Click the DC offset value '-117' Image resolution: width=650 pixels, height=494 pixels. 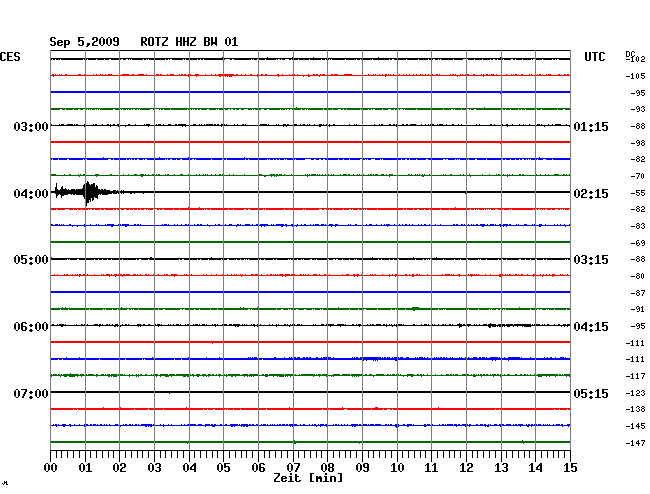[x=635, y=376]
